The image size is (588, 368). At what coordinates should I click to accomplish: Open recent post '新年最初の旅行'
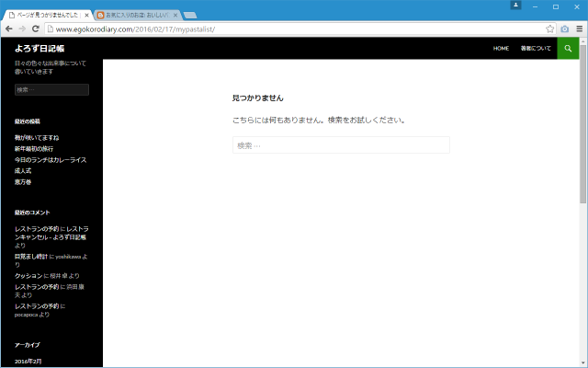[34, 149]
